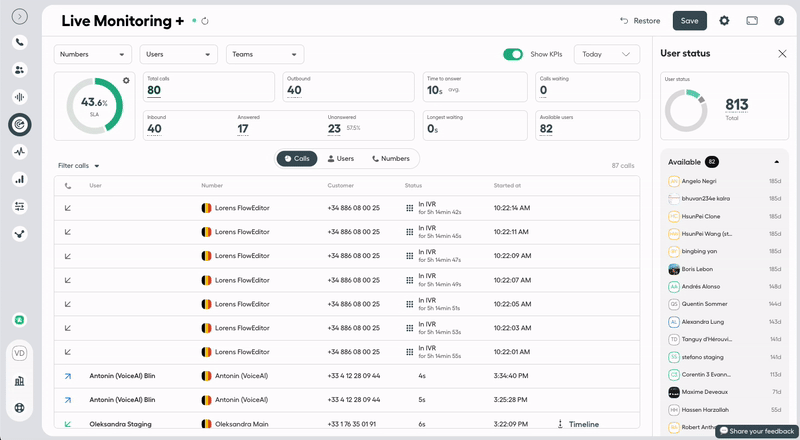800x440 pixels.
Task: Click the user status panel layout icon
Action: pos(751,20)
